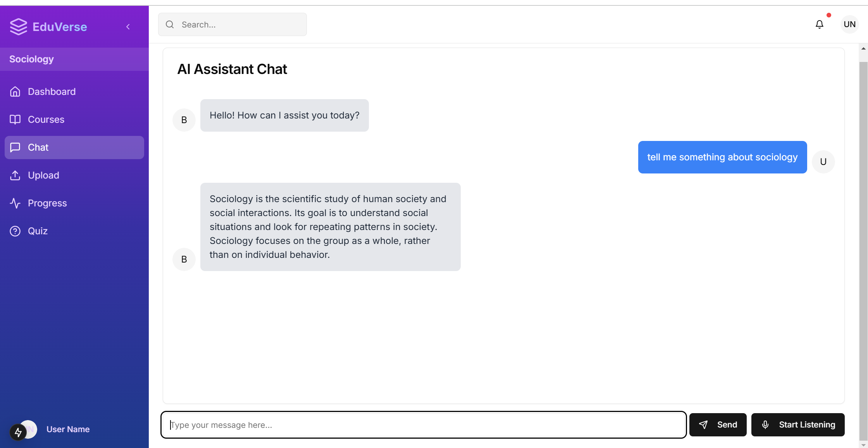868x448 pixels.
Task: Select Chat in the sidebar
Action: pos(38,148)
